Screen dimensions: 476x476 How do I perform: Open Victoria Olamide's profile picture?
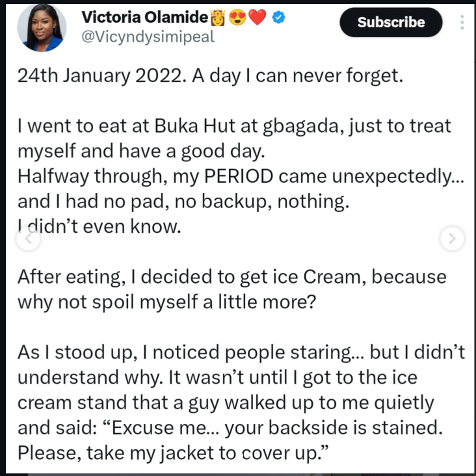click(x=42, y=27)
